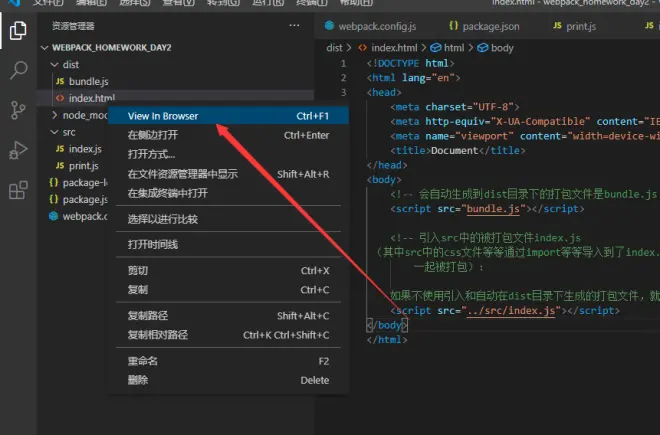Open the Explorer view in activity bar

[18, 31]
